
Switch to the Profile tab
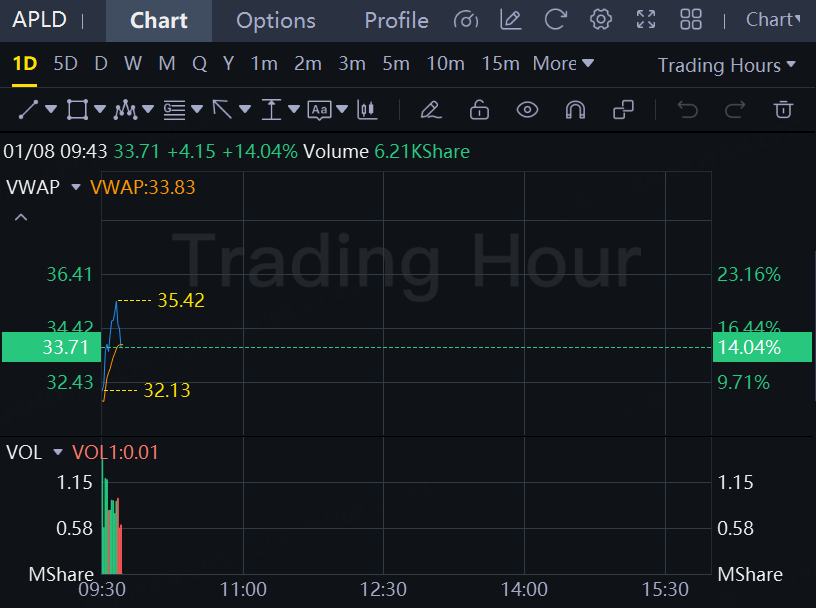(x=397, y=21)
